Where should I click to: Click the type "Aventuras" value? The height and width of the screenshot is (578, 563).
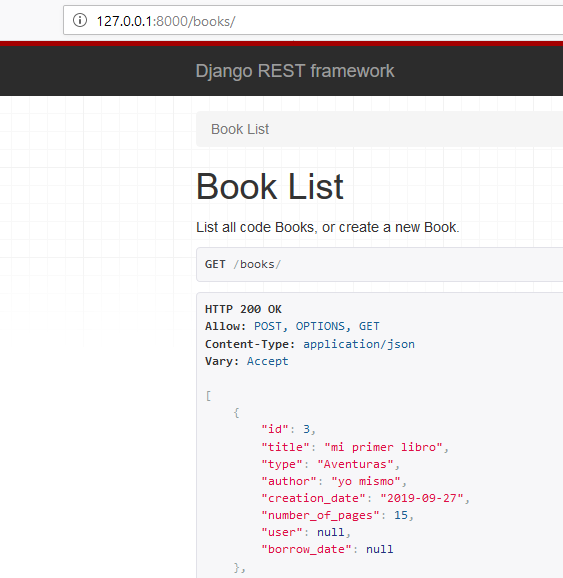(355, 464)
